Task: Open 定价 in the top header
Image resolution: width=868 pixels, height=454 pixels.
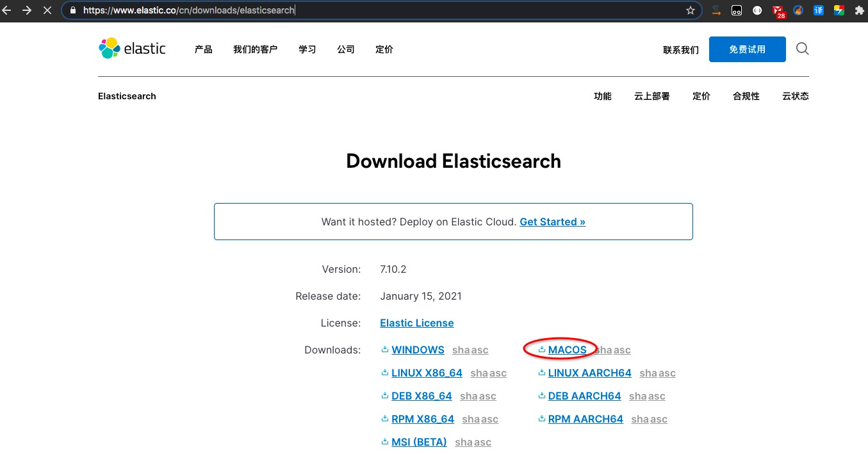Action: (x=384, y=49)
